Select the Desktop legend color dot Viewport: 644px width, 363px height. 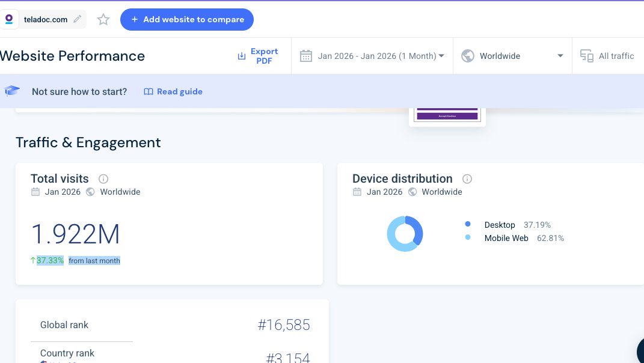coord(467,224)
